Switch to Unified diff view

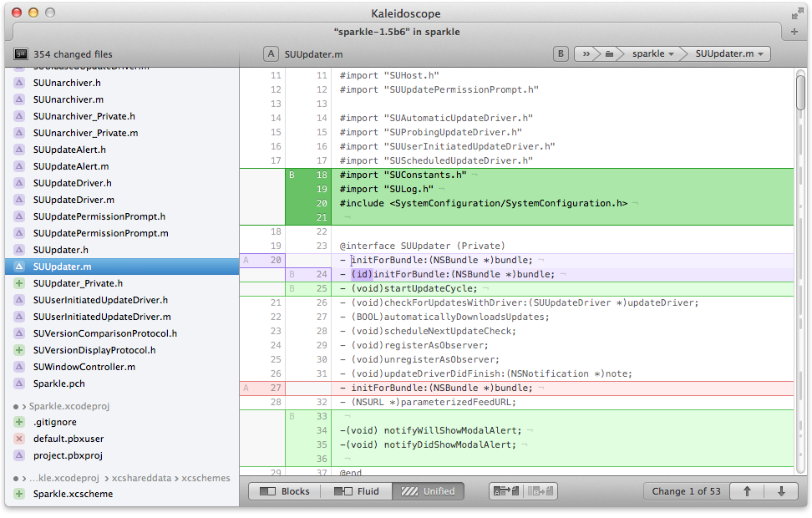(429, 491)
